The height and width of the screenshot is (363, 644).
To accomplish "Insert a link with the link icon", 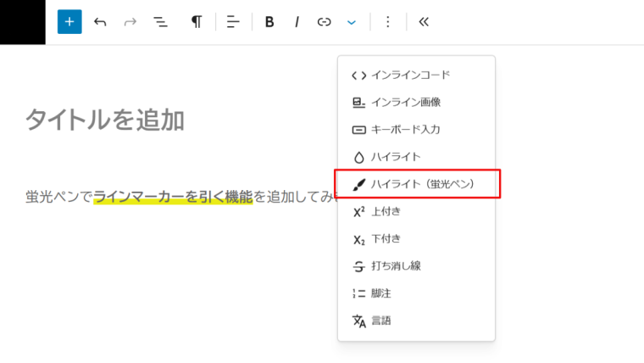I will point(324,22).
